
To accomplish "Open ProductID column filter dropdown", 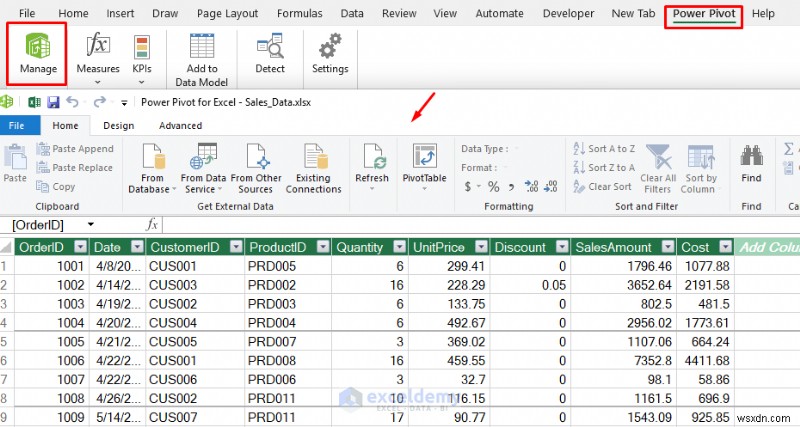I will coord(323,247).
